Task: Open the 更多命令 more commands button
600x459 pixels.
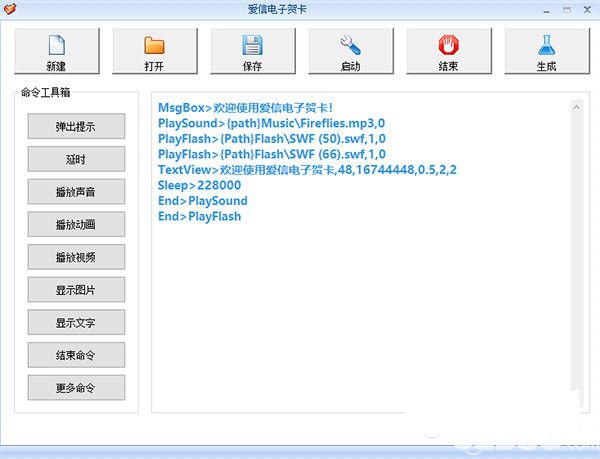Action: 76,388
